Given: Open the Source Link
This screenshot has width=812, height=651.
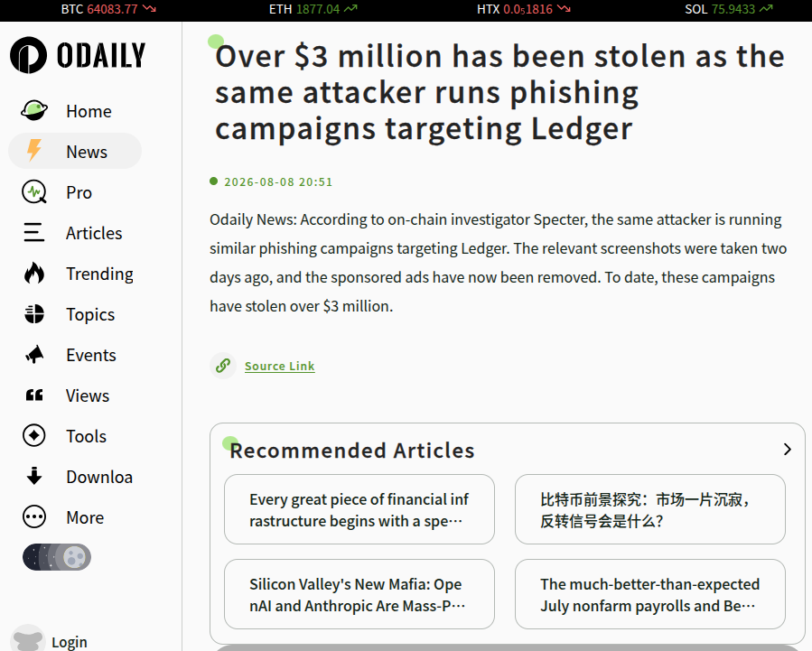Looking at the screenshot, I should (280, 366).
